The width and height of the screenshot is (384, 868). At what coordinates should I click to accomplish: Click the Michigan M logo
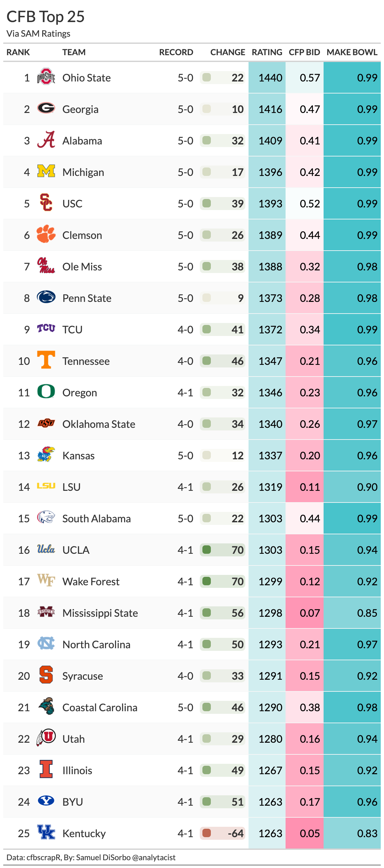click(x=46, y=171)
